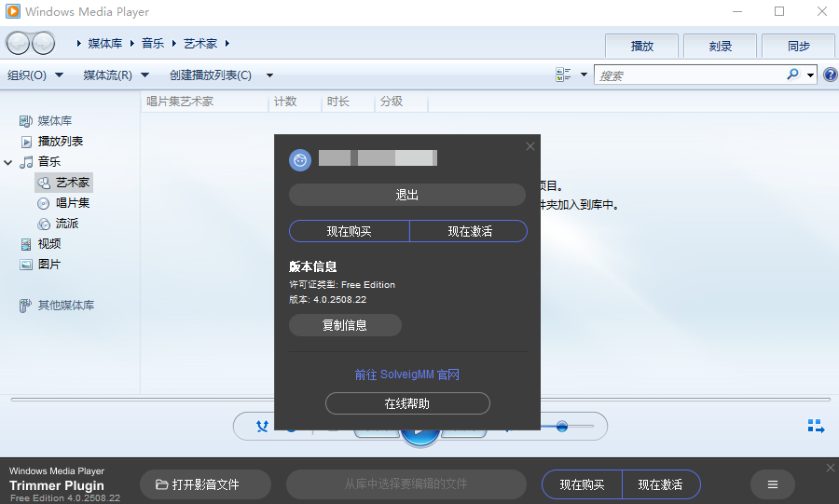Click the user avatar icon in the dialog
Screen dimensions: 839x504
coord(300,160)
